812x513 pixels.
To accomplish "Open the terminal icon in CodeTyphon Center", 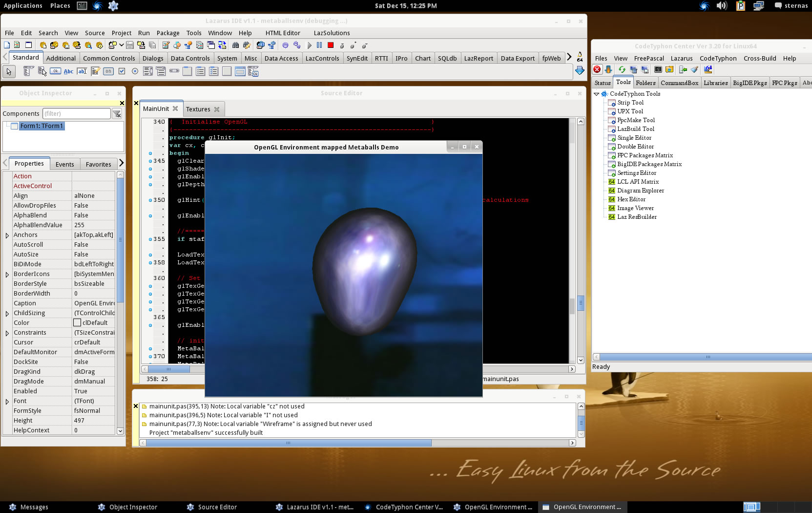I will pos(658,70).
